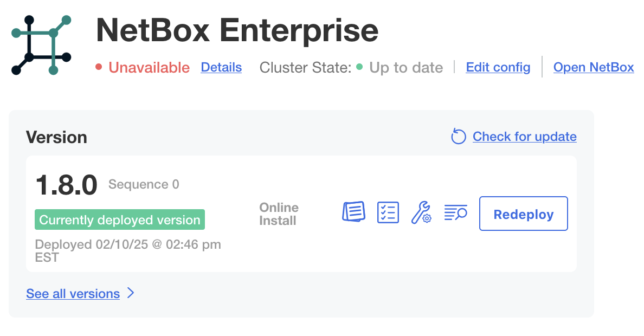The image size is (644, 336).
Task: View deploy logs magnifier icon
Action: 455,212
